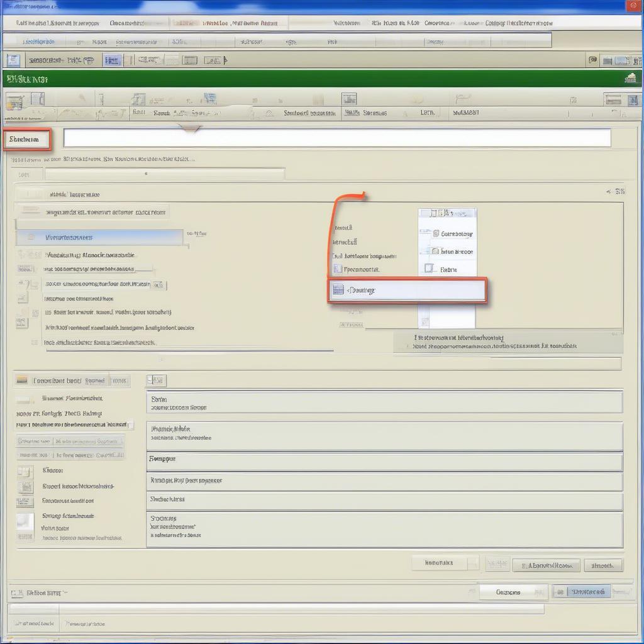Click the rightmost button below the lower right list
Viewport: 644px width, 644px height.
(x=603, y=565)
